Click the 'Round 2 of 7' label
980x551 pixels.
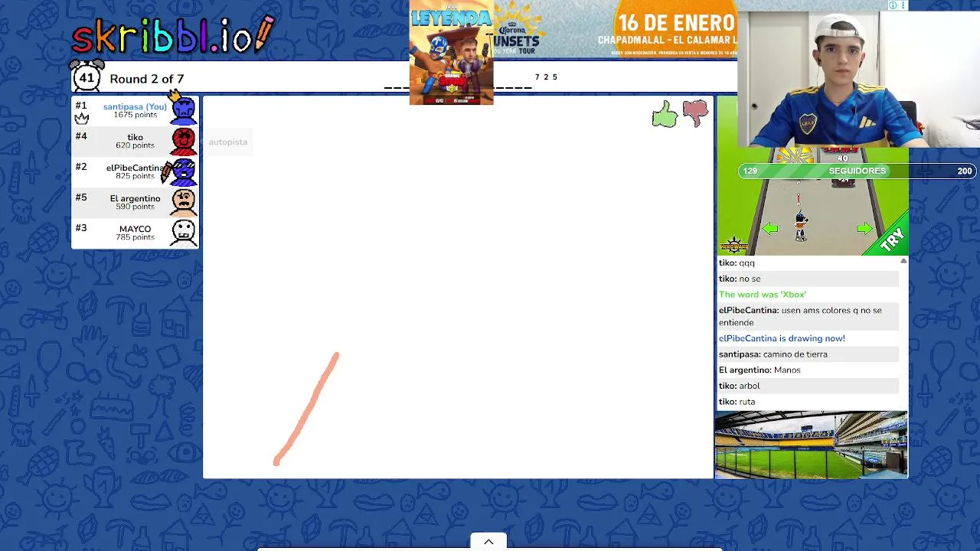(146, 79)
